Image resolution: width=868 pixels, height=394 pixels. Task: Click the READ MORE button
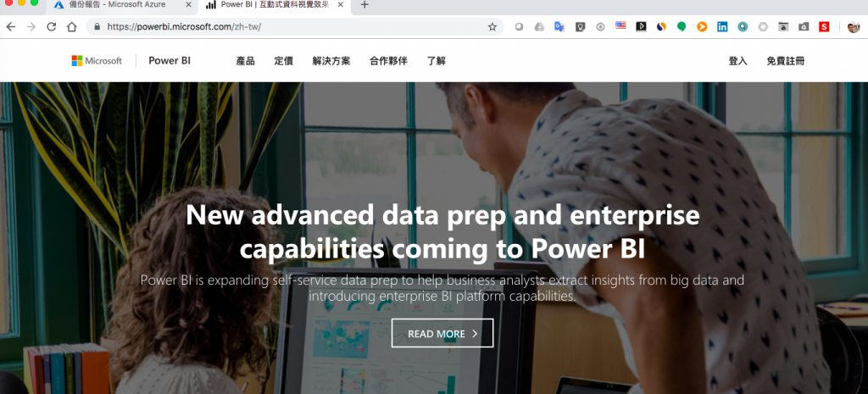442,333
